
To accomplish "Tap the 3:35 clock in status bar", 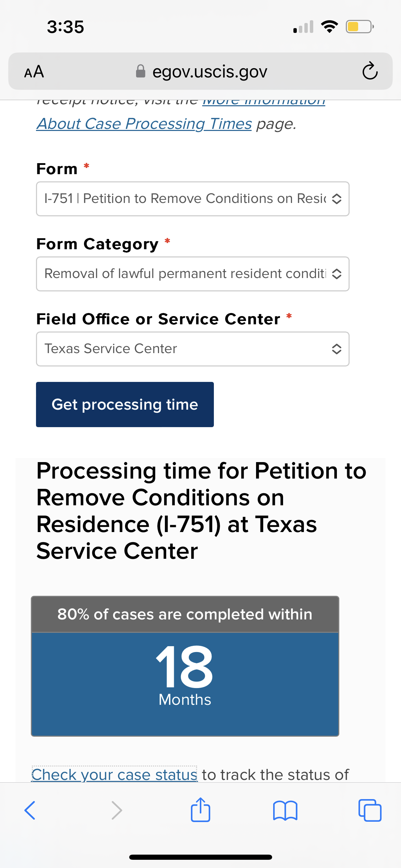I will click(x=65, y=27).
